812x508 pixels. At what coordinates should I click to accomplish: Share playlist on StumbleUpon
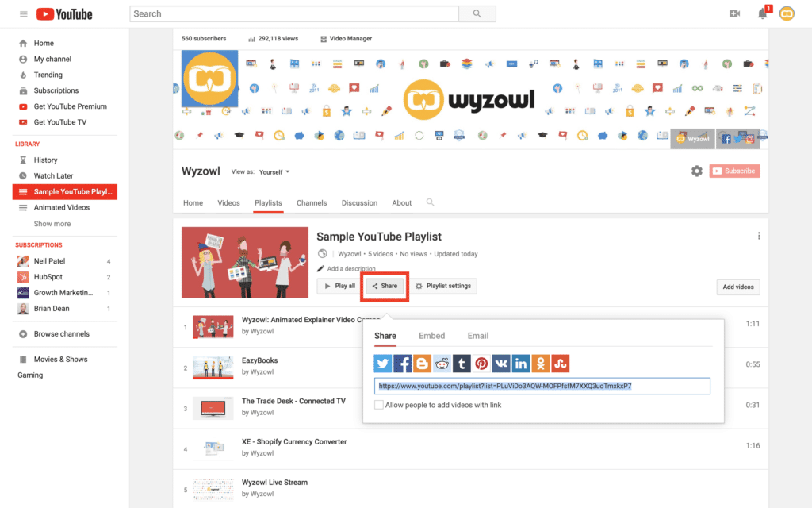coord(561,364)
